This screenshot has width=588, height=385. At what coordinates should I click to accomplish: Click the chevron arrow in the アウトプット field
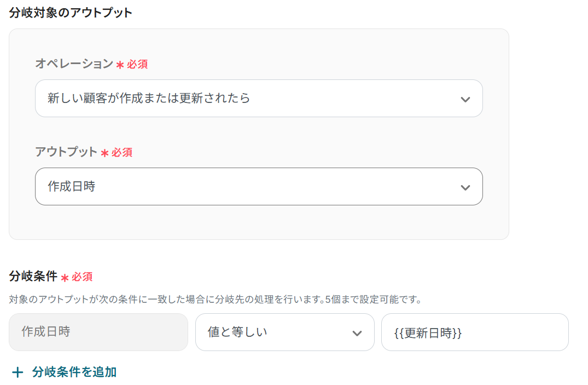click(x=465, y=187)
